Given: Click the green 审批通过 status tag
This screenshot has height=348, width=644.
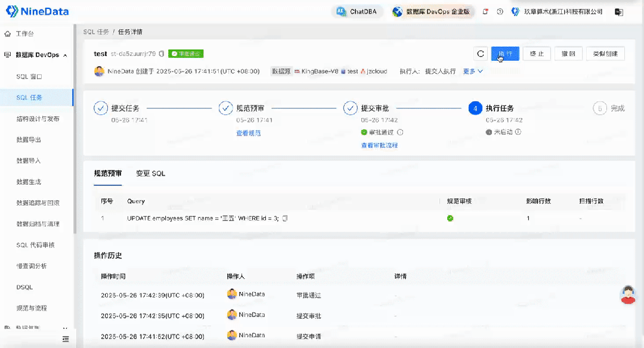Looking at the screenshot, I should pyautogui.click(x=185, y=54).
